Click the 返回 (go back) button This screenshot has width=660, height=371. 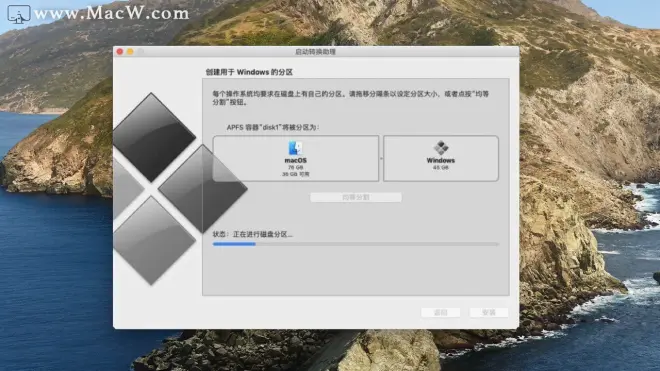[440, 312]
